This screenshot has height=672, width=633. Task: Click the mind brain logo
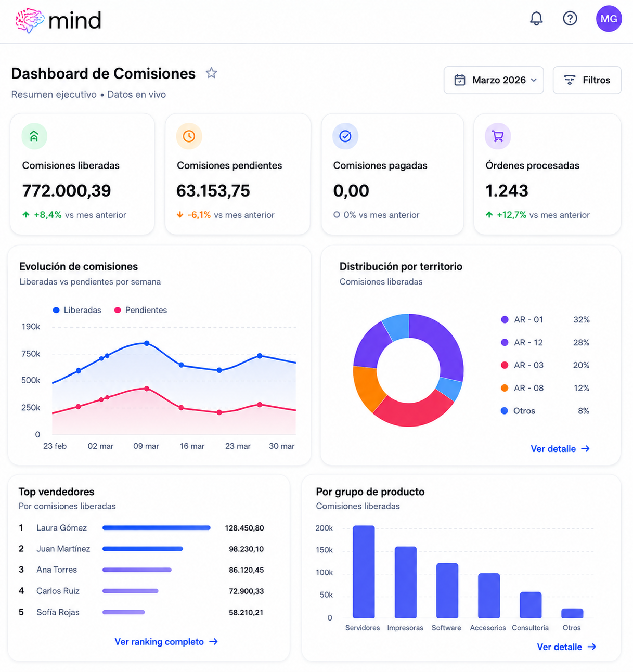[58, 21]
